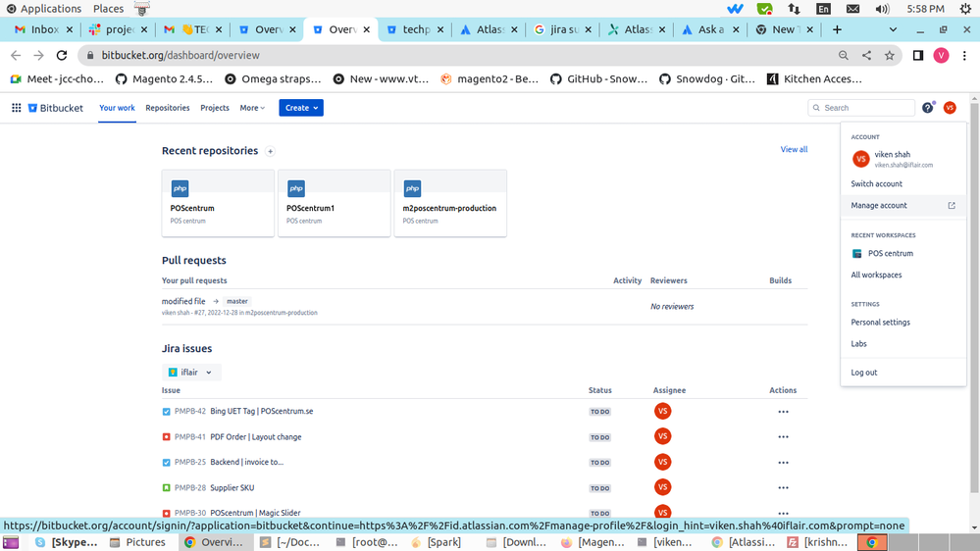Open the Places system menu

(x=108, y=8)
